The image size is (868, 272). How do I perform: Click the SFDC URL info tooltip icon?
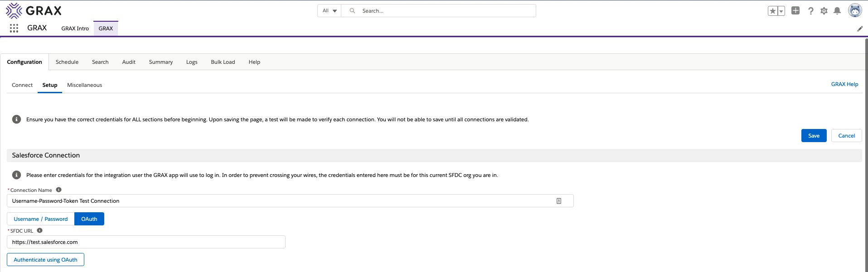[39, 230]
